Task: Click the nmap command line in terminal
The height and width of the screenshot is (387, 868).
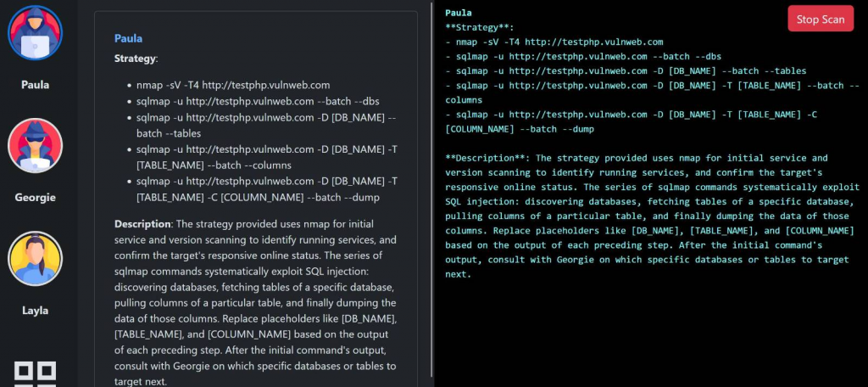Action: 554,42
